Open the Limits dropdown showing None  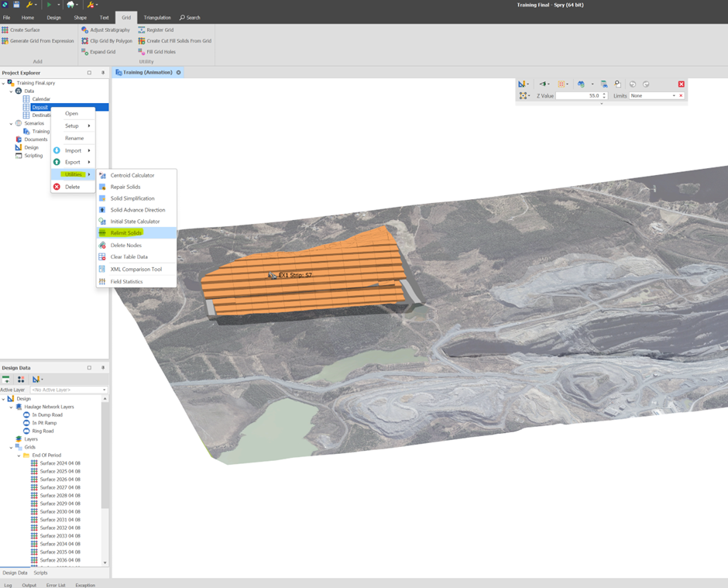[x=674, y=96]
